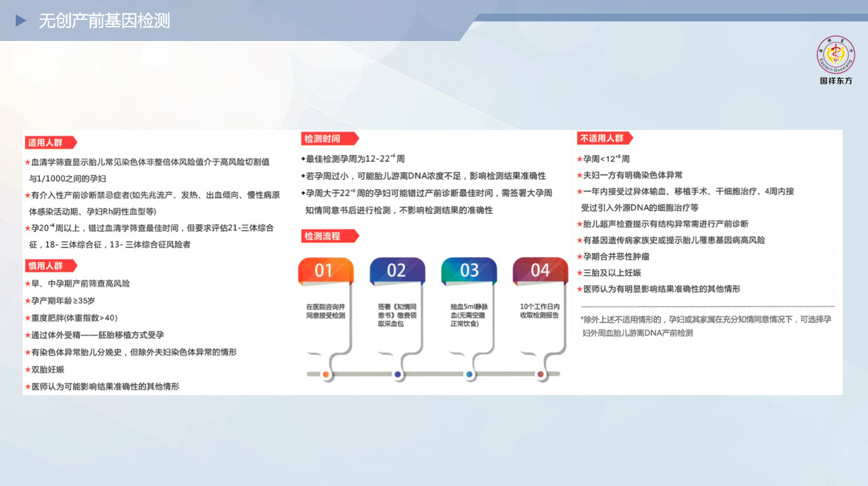This screenshot has width=868, height=486.
Task: Click the step 02 blue badge
Action: click(397, 271)
